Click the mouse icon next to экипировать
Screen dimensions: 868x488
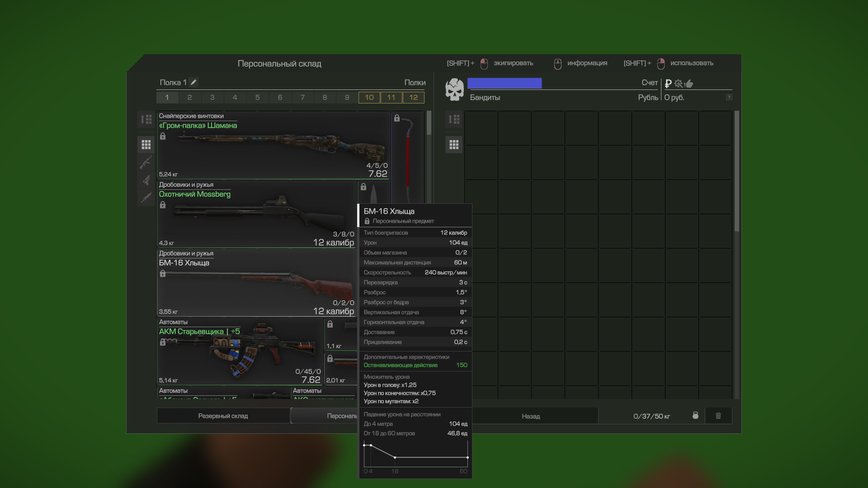coord(484,64)
